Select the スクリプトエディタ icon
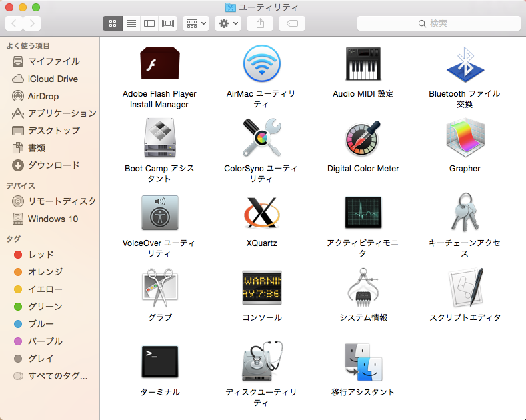Viewport: 526px width, 420px height. pos(466,287)
